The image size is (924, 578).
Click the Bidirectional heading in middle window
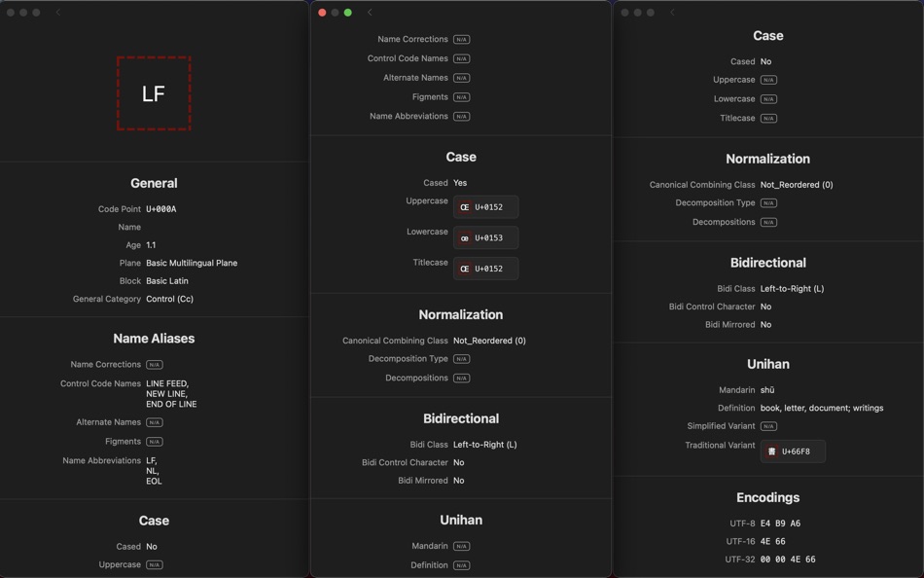[x=461, y=418]
